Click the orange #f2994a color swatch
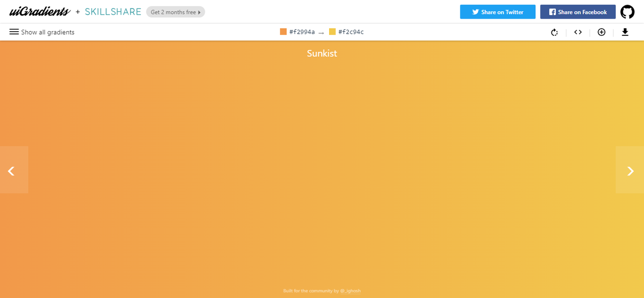The image size is (644, 298). (283, 32)
